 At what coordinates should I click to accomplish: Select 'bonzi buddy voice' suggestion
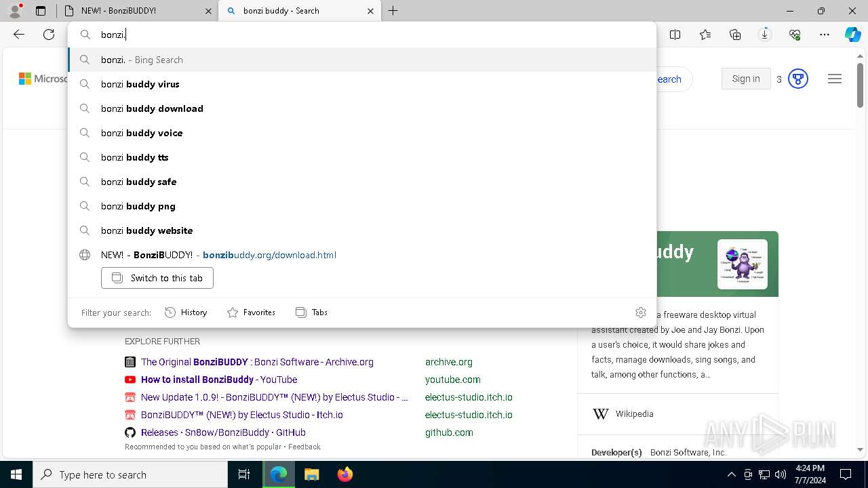[362, 133]
